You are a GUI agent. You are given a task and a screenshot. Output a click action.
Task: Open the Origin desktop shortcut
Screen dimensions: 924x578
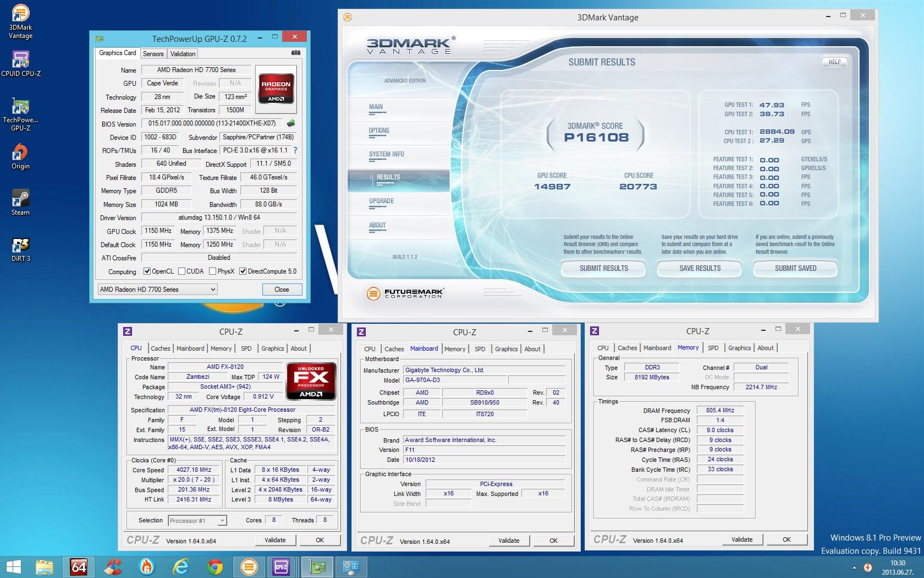[x=20, y=156]
